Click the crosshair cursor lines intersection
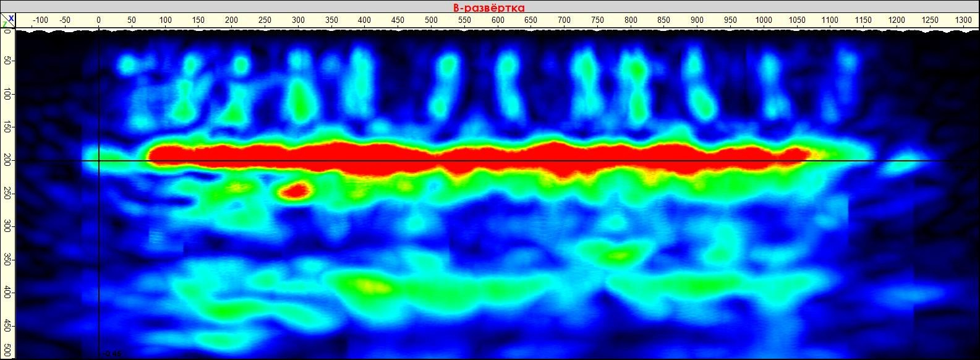Viewport: 980px width, 360px height. tap(99, 161)
